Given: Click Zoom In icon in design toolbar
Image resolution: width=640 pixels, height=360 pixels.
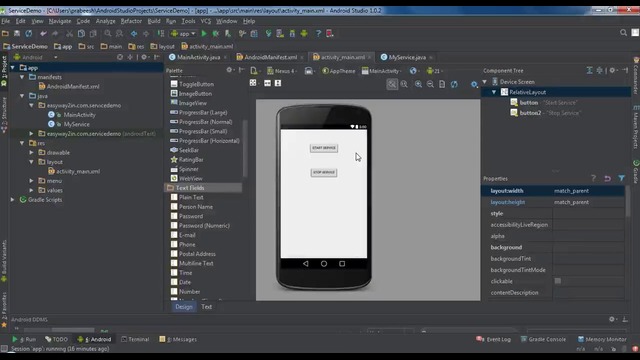Looking at the screenshot, I should [x=418, y=84].
